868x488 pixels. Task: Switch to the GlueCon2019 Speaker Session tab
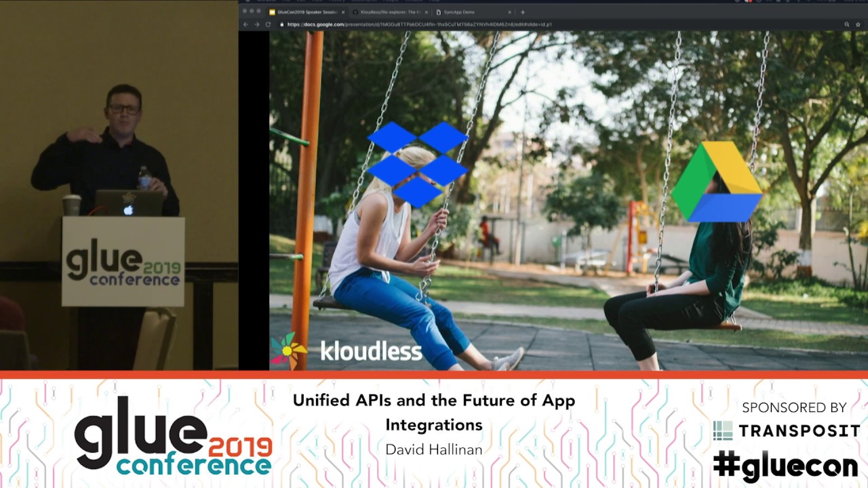[x=307, y=12]
